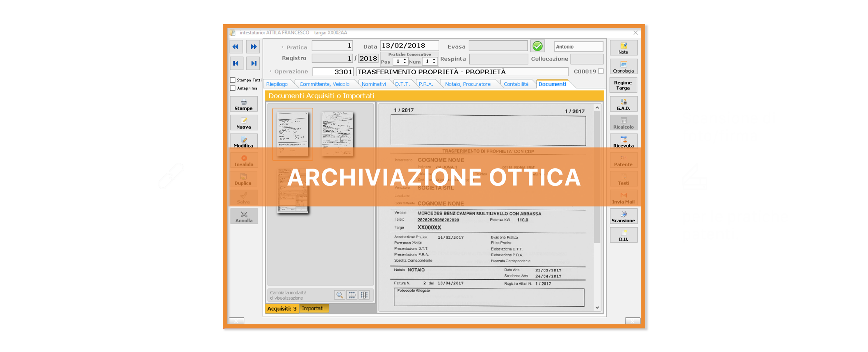Click the Annulla cancel button
This screenshot has height=352, width=868.
tap(244, 216)
